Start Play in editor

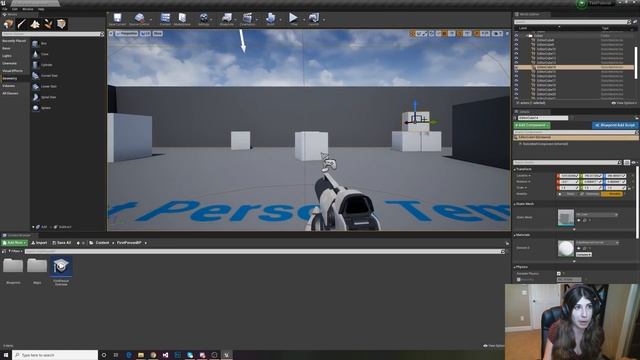click(293, 19)
